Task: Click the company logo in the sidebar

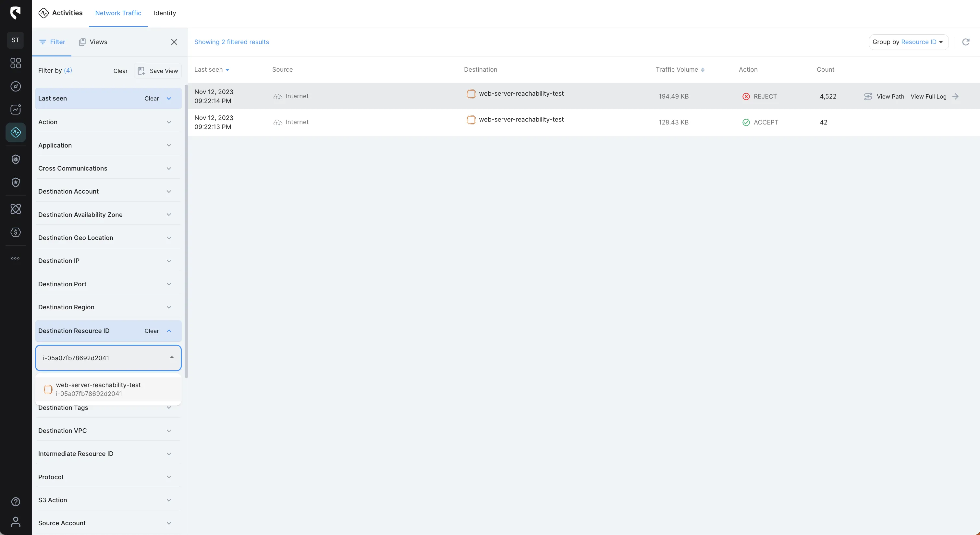Action: [15, 13]
